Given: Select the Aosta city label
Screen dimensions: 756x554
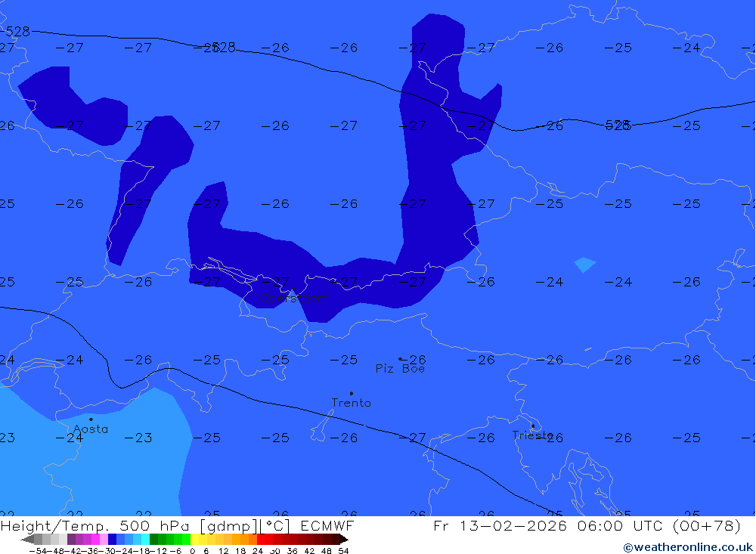Looking at the screenshot, I should [x=91, y=429].
